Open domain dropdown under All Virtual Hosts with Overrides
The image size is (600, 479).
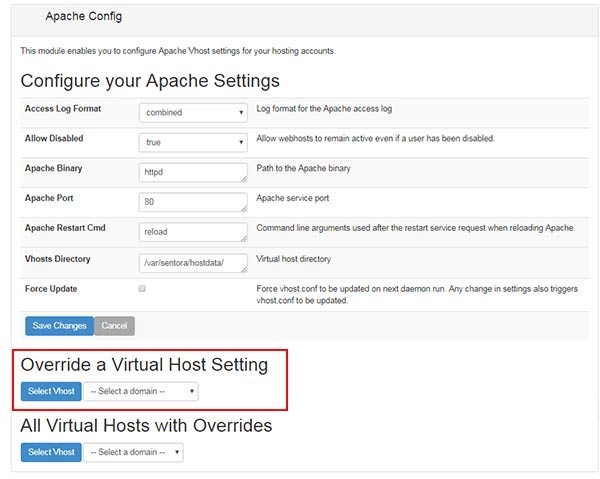tap(134, 452)
